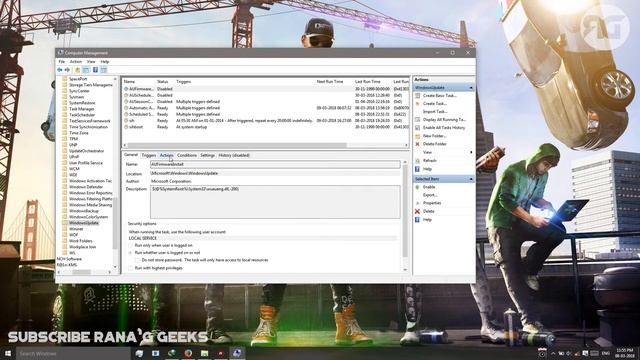Open the Firefox taskbar icon
640x360 pixels.
click(x=188, y=353)
